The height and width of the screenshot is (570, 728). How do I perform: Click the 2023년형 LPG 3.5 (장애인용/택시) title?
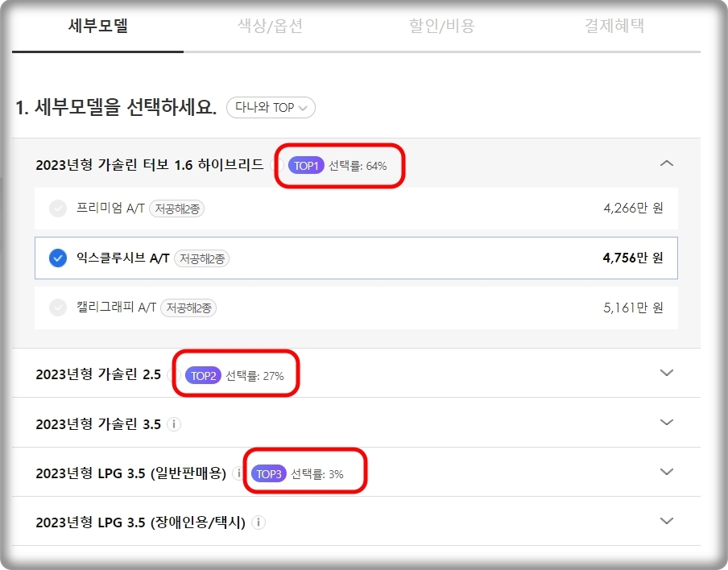pyautogui.click(x=140, y=522)
